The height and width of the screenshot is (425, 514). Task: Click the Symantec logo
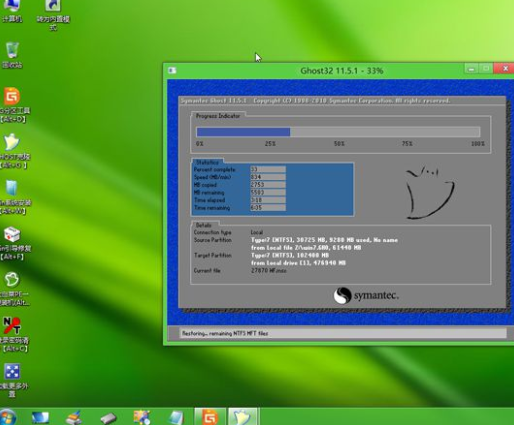tap(366, 295)
